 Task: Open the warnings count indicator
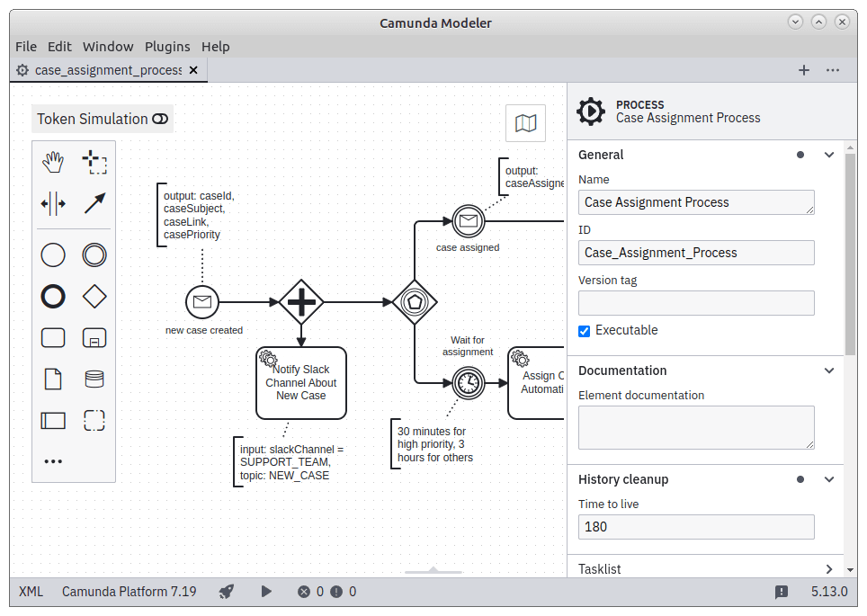point(344,592)
